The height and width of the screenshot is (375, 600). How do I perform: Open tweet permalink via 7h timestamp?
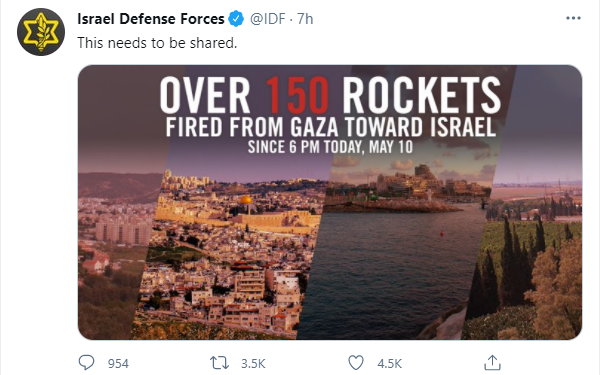pyautogui.click(x=305, y=19)
